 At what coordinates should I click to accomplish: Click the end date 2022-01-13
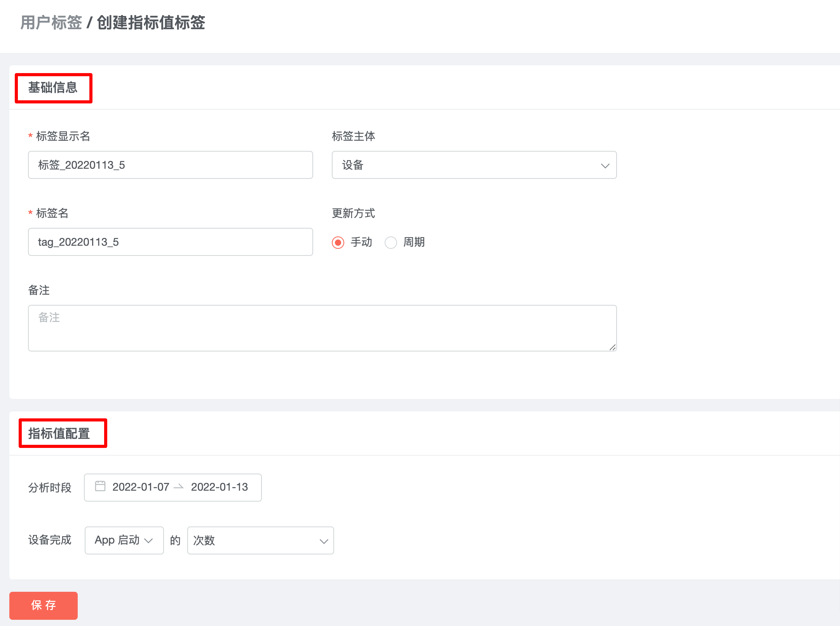220,487
